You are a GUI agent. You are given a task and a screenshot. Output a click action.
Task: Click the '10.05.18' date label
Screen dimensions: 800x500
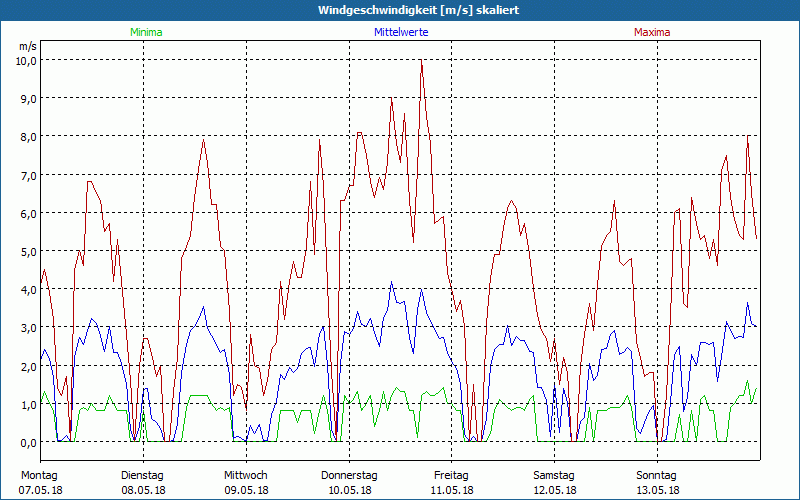click(x=349, y=490)
